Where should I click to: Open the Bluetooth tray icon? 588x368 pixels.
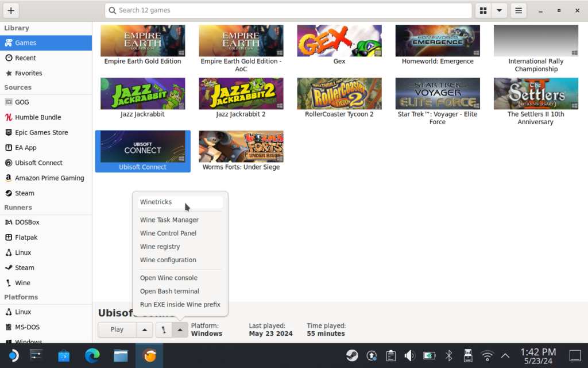[x=448, y=355]
